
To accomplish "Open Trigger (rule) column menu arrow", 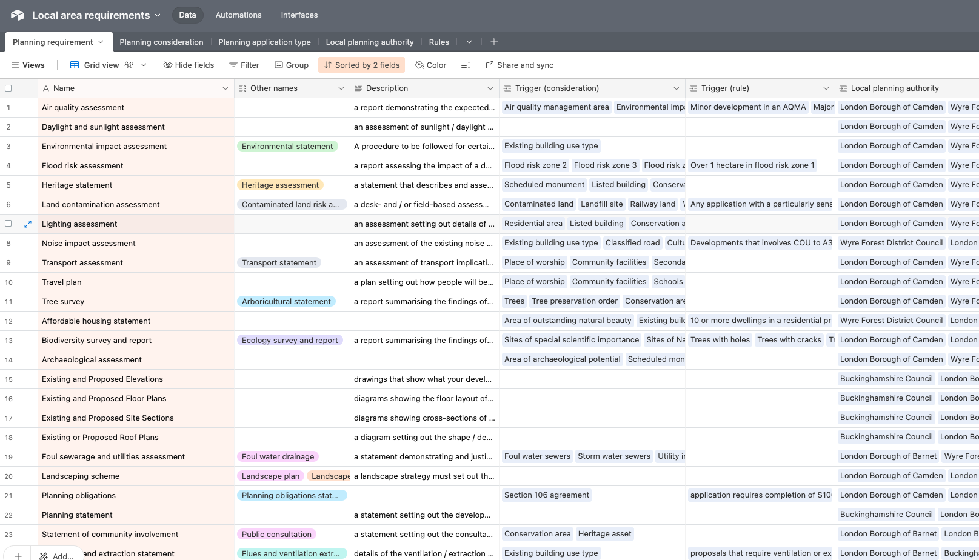I will point(826,88).
